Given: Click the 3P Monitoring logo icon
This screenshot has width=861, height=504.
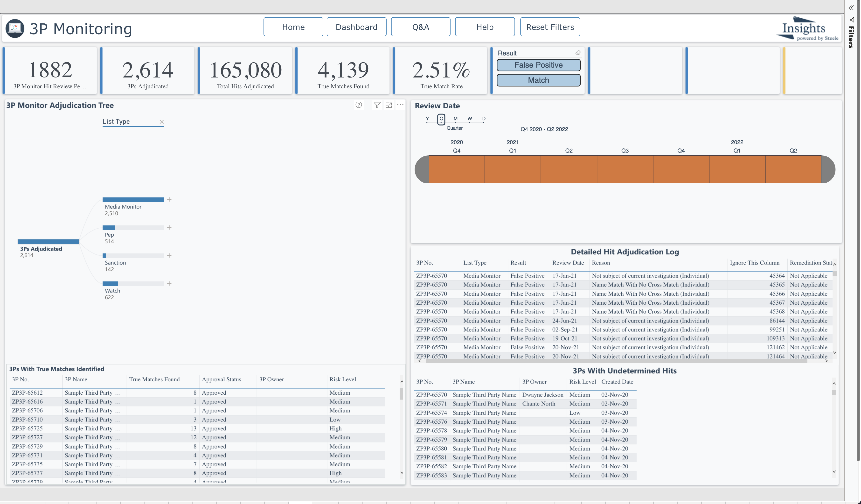Looking at the screenshot, I should coord(15,28).
